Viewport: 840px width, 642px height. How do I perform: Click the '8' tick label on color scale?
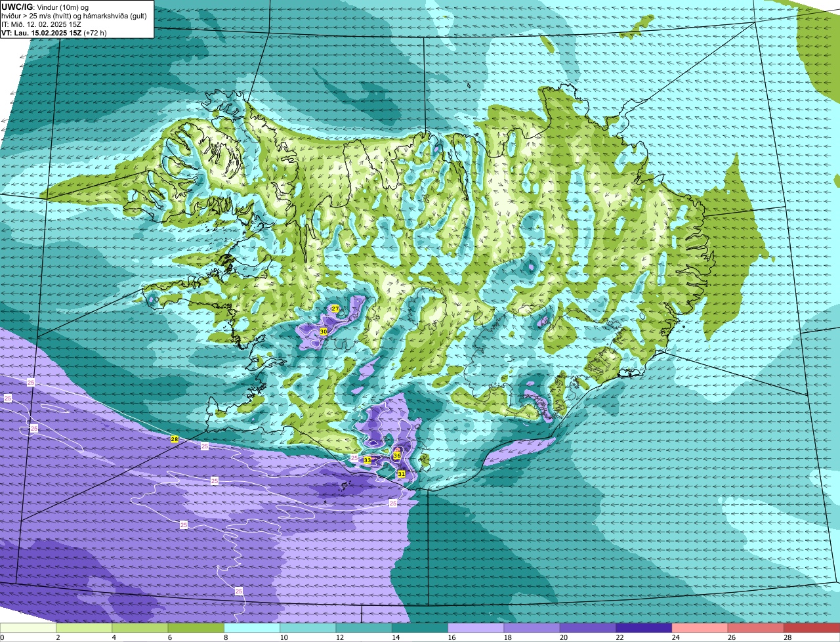pos(226,637)
